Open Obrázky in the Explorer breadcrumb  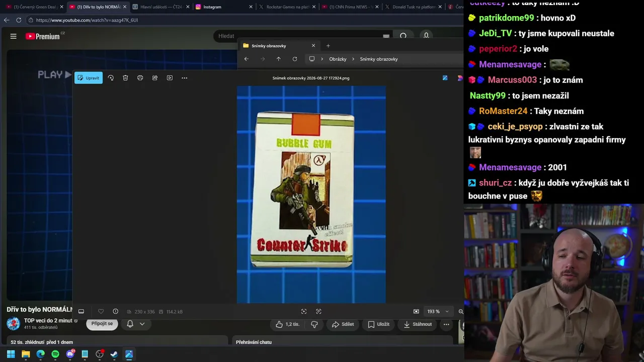click(338, 59)
